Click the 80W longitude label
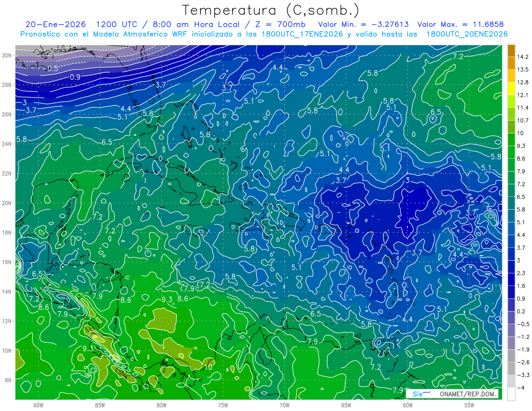This screenshot has width=532, height=411. [x=161, y=405]
